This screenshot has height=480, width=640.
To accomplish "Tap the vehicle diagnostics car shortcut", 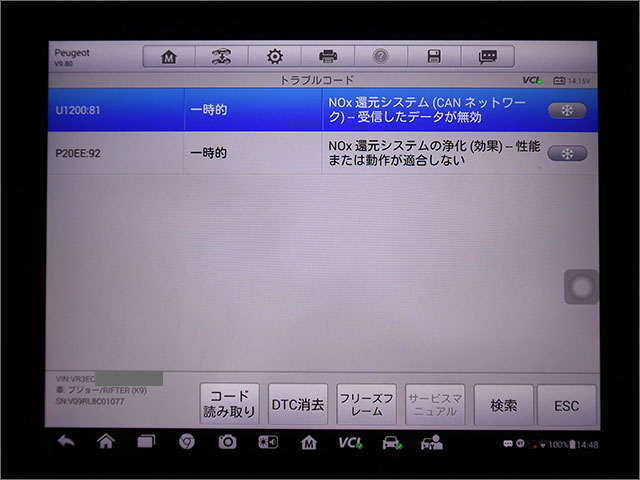I will click(x=392, y=443).
